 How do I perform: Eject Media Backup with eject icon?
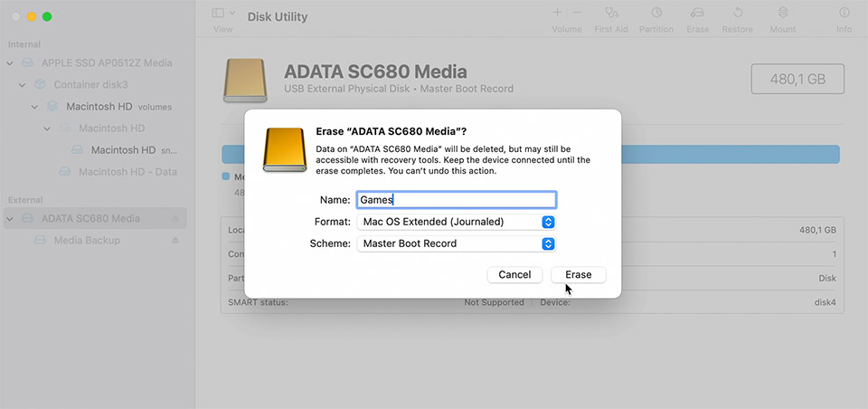(x=175, y=240)
